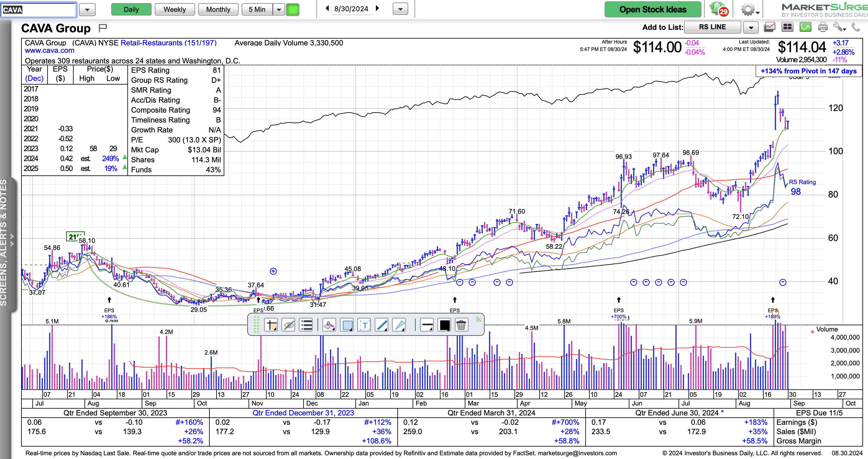The height and width of the screenshot is (459, 868).
Task: Choose the rectangle shape drawing tool
Action: point(347,325)
